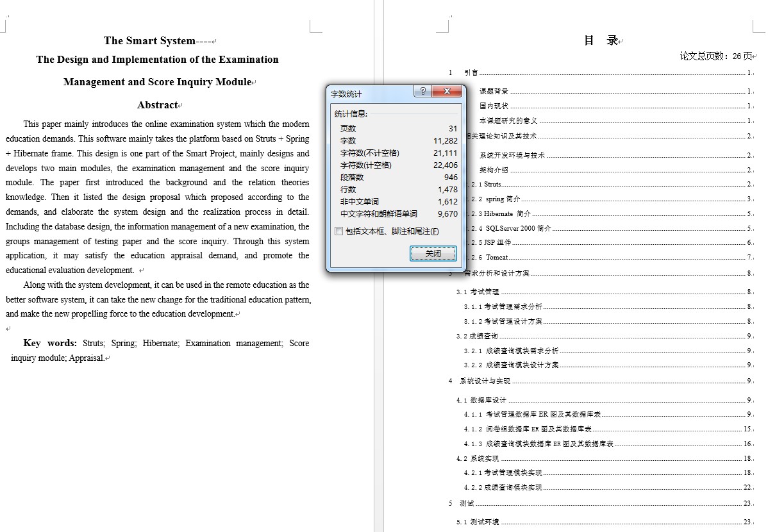Jump to the 国内现状 contents entry
This screenshot has height=532, width=768.
tap(615, 106)
